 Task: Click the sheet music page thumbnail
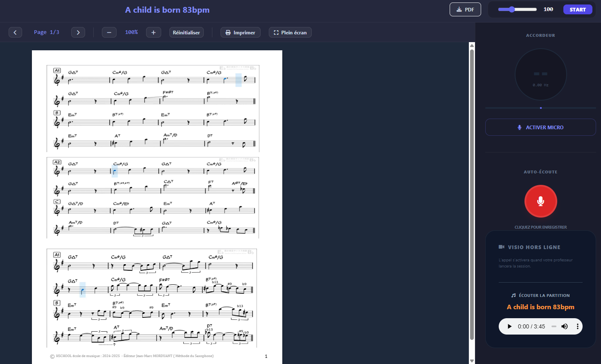click(x=157, y=207)
